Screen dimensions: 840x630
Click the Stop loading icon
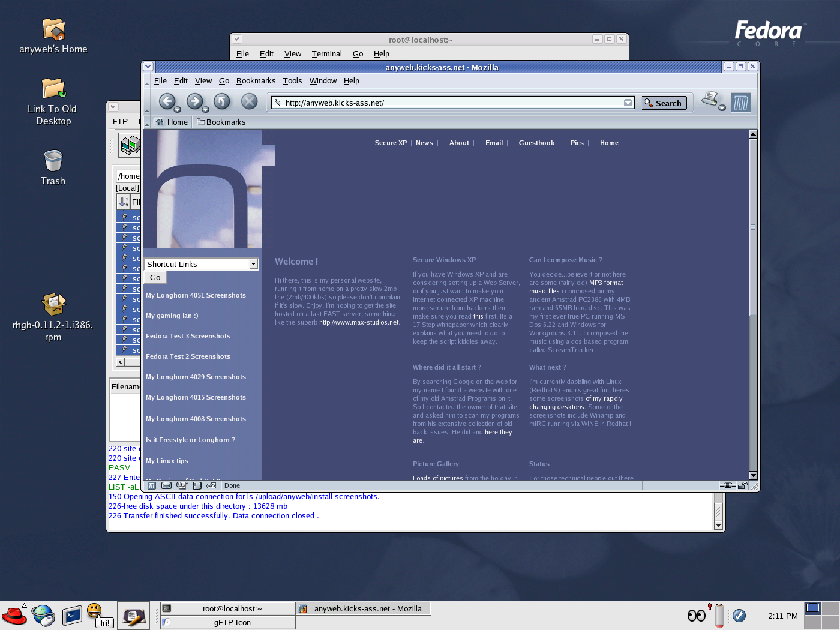[x=249, y=101]
